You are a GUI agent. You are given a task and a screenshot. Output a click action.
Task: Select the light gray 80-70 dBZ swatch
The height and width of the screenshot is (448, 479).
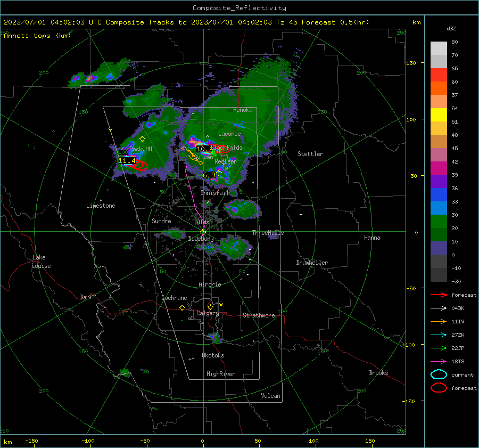point(439,48)
